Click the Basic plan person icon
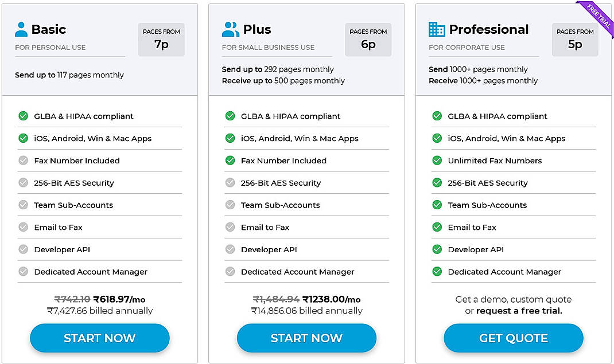The width and height of the screenshot is (614, 364). 20,28
